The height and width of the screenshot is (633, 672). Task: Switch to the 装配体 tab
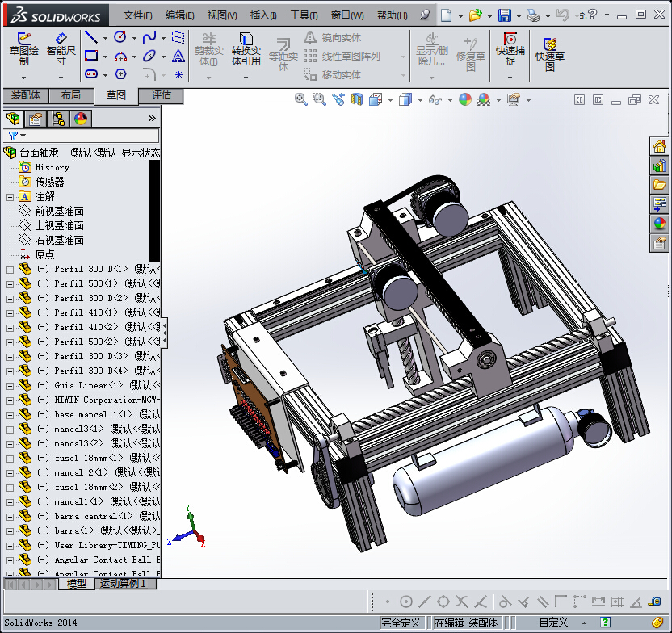point(26,95)
